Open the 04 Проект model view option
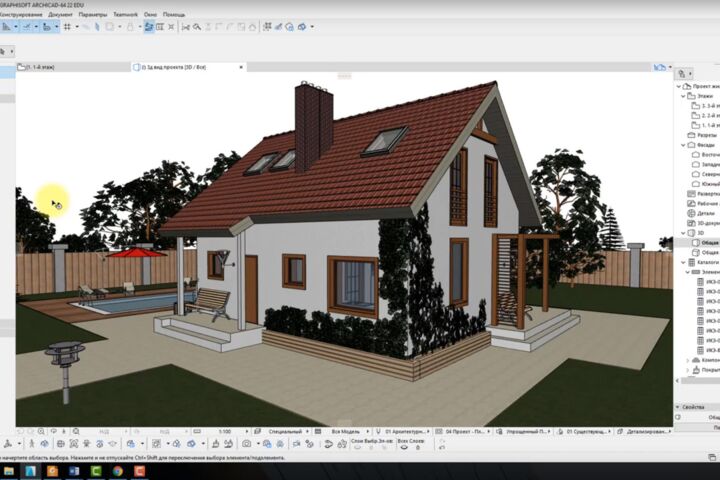 [x=463, y=432]
